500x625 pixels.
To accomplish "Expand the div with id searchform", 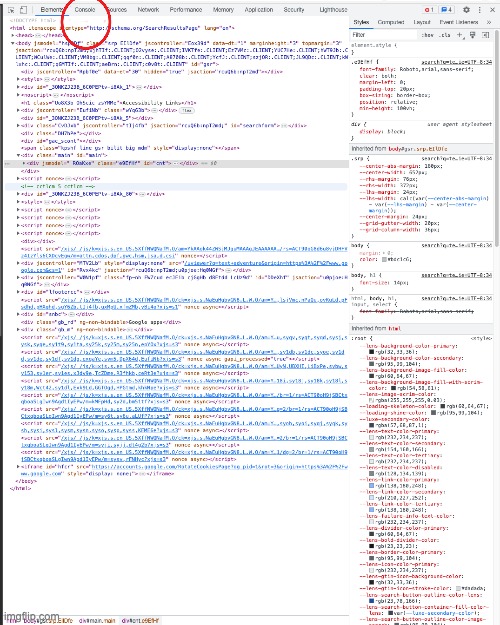I will [x=18, y=126].
